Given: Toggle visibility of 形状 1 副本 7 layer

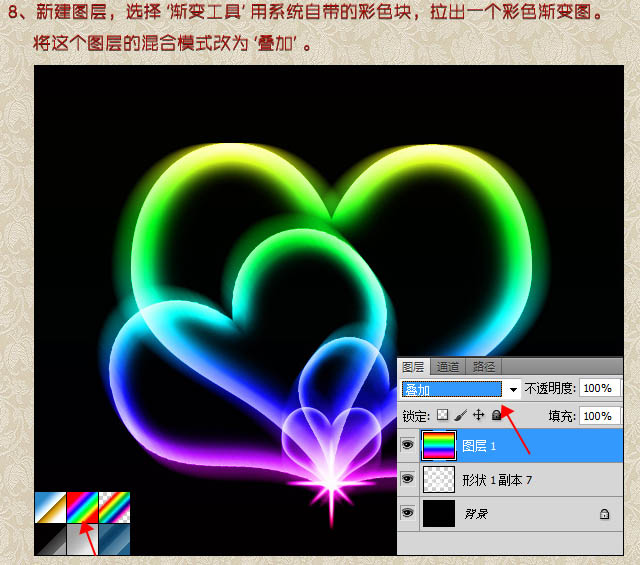Looking at the screenshot, I should [407, 480].
